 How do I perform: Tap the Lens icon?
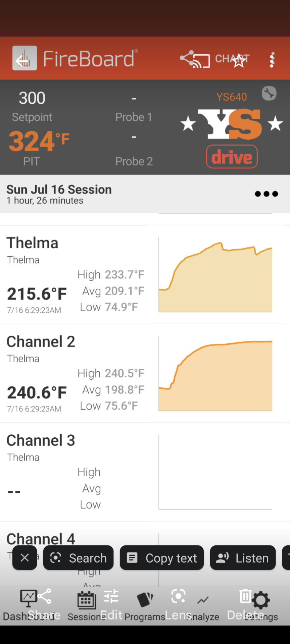point(178,596)
